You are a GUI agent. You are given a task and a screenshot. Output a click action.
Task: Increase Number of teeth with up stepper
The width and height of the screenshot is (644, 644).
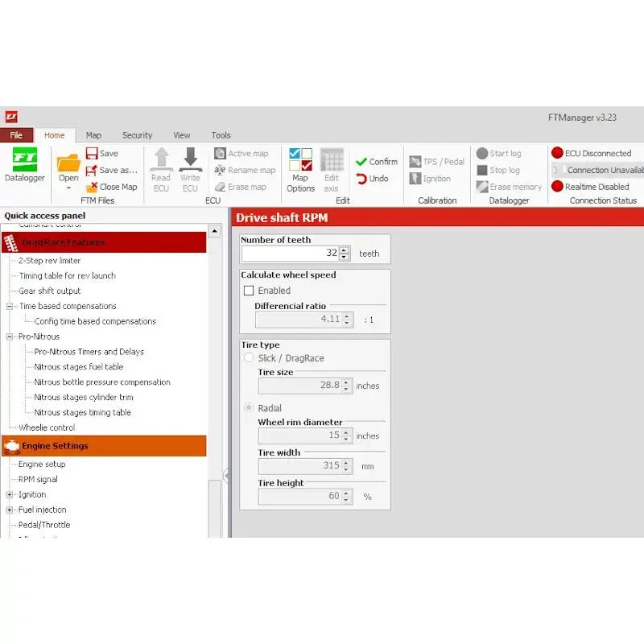click(x=345, y=250)
